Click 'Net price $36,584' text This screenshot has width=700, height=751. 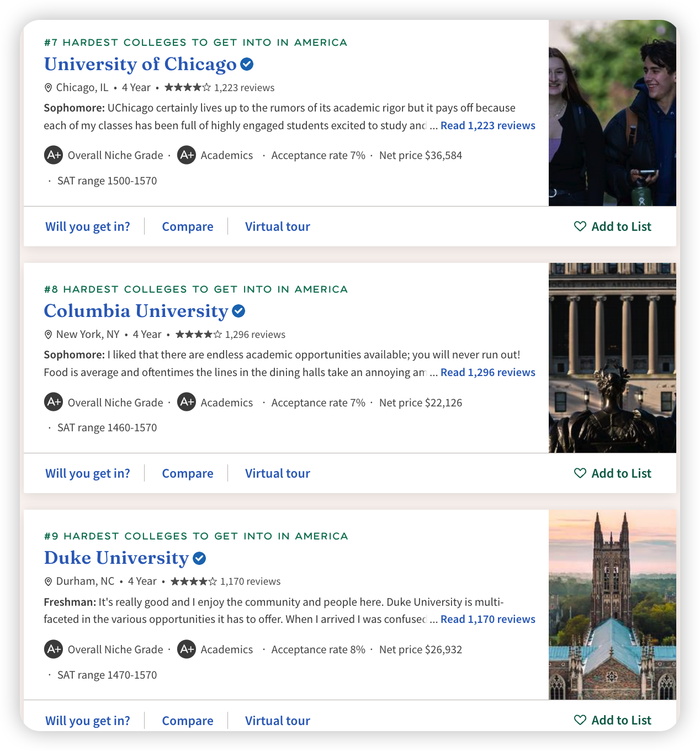tap(421, 156)
